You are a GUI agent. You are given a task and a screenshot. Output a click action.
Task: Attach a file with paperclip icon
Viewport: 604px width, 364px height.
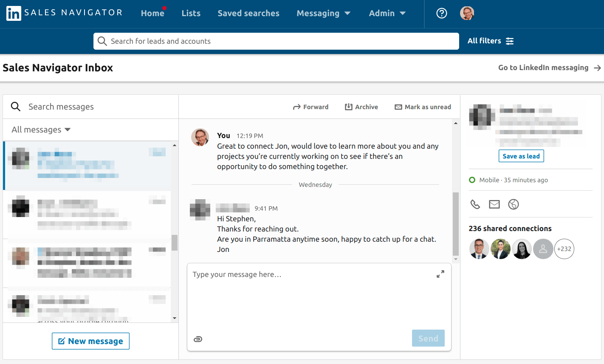coord(198,339)
